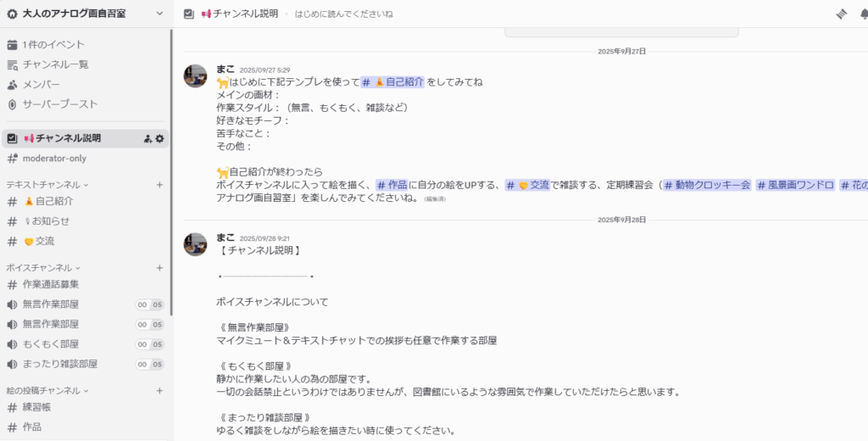Click plus icon next to ボイスチャンネル
This screenshot has height=441, width=868.
[159, 267]
